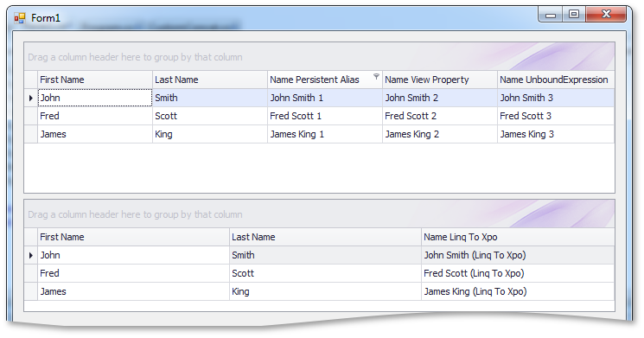Select the Fred Scott 3 cell

click(x=556, y=116)
